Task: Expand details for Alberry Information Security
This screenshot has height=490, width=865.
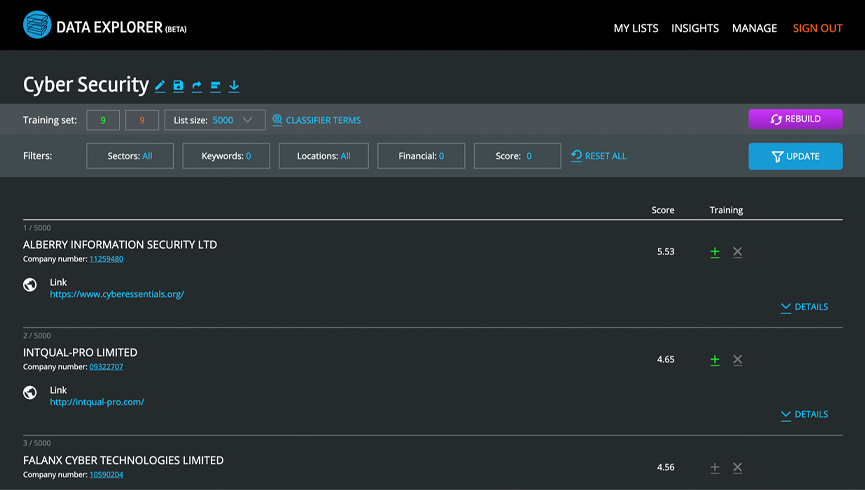Action: [x=804, y=307]
